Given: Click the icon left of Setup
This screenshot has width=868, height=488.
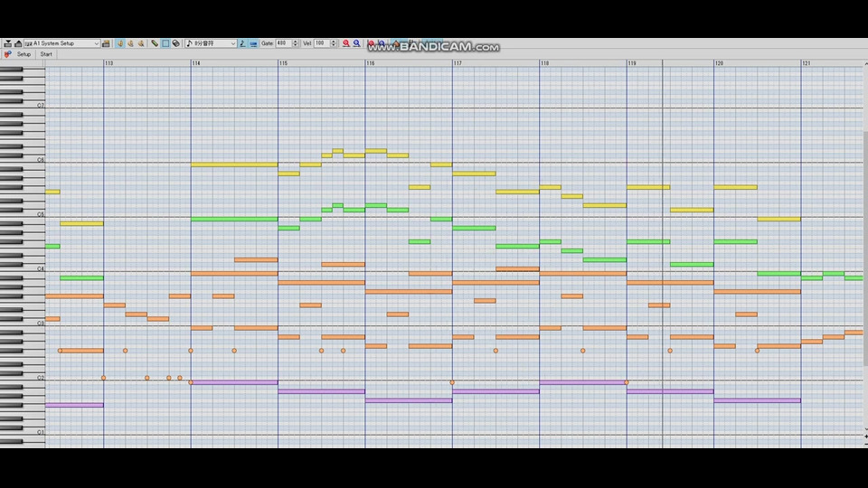Looking at the screenshot, I should coord(7,54).
